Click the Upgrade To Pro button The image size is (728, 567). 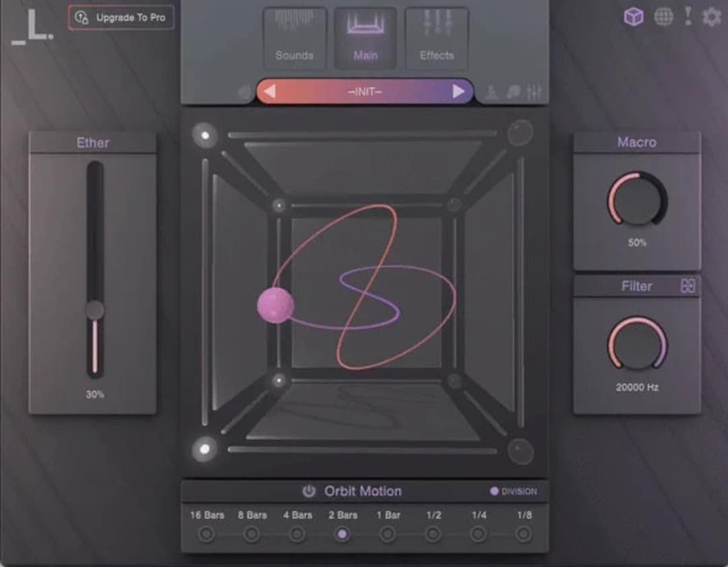click(121, 18)
